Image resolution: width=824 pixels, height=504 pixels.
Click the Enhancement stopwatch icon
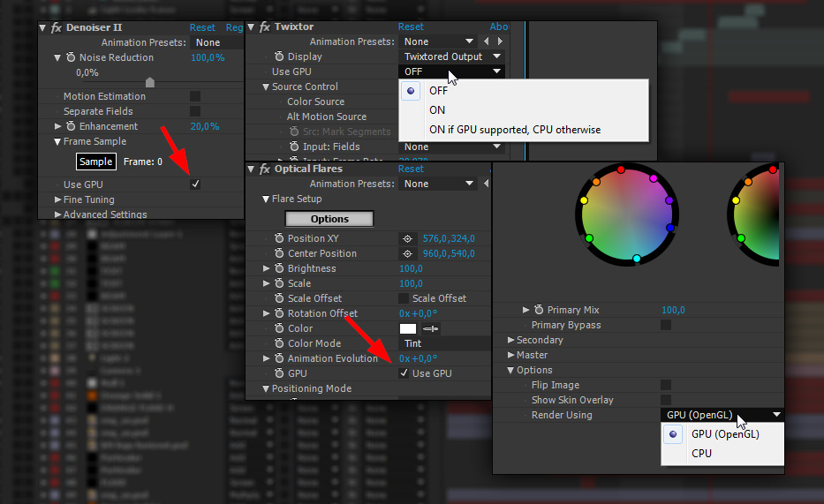pyautogui.click(x=71, y=126)
